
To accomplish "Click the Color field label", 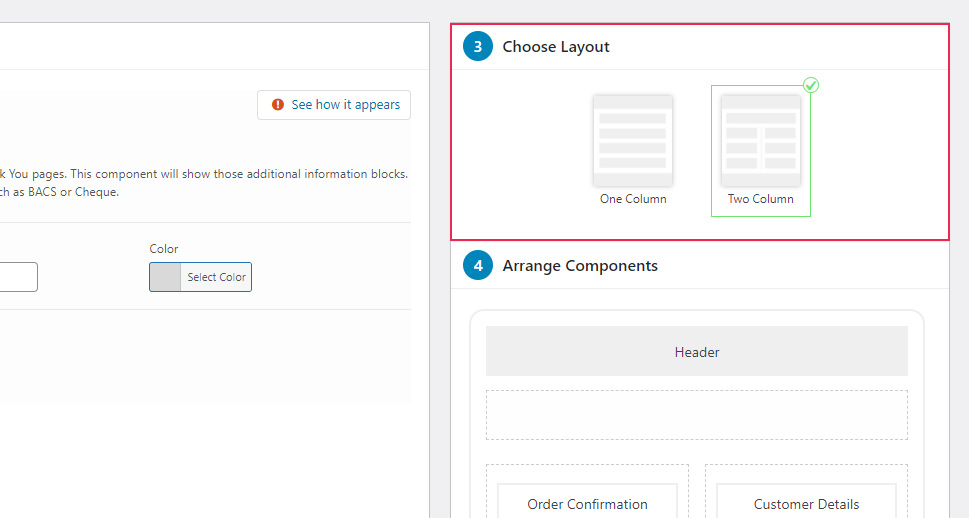I will 164,249.
